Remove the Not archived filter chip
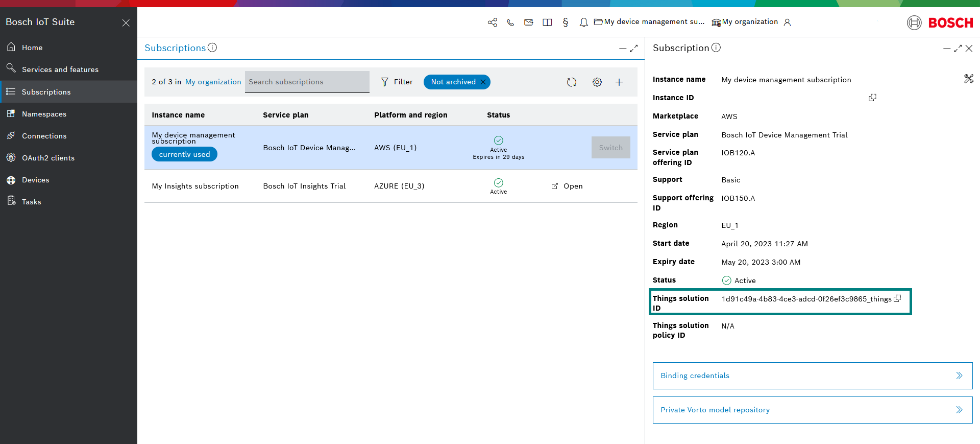The height and width of the screenshot is (444, 980). click(x=483, y=82)
